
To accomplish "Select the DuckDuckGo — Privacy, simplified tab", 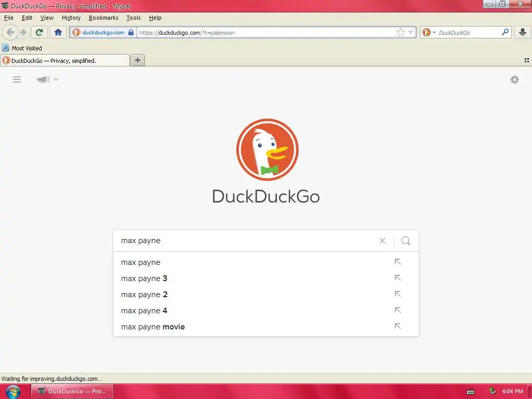I will click(65, 60).
